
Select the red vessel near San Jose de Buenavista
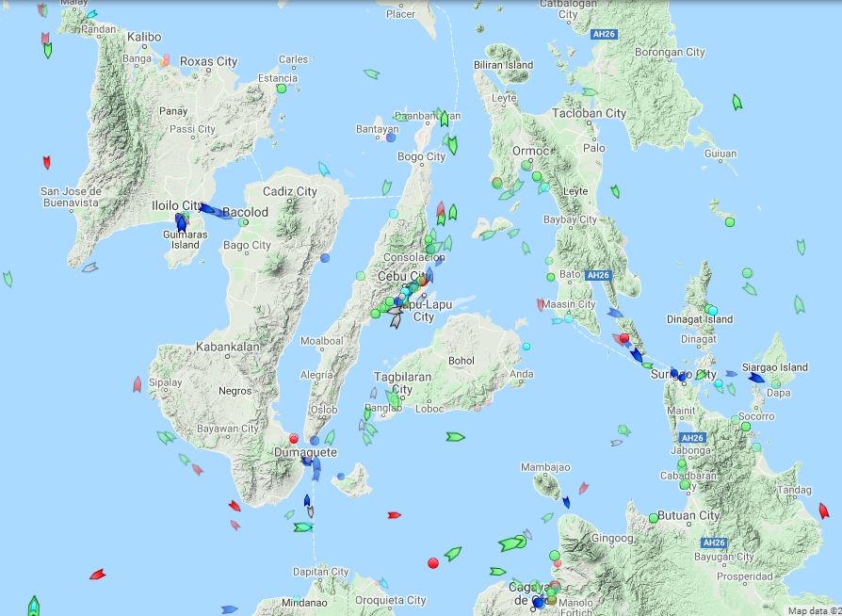[46, 162]
